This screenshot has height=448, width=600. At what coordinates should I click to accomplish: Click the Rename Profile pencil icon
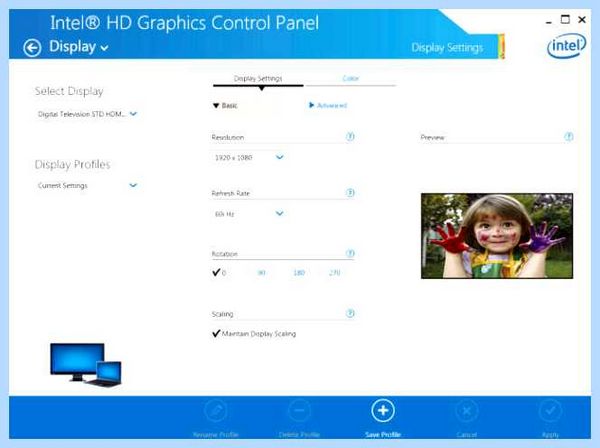[216, 411]
